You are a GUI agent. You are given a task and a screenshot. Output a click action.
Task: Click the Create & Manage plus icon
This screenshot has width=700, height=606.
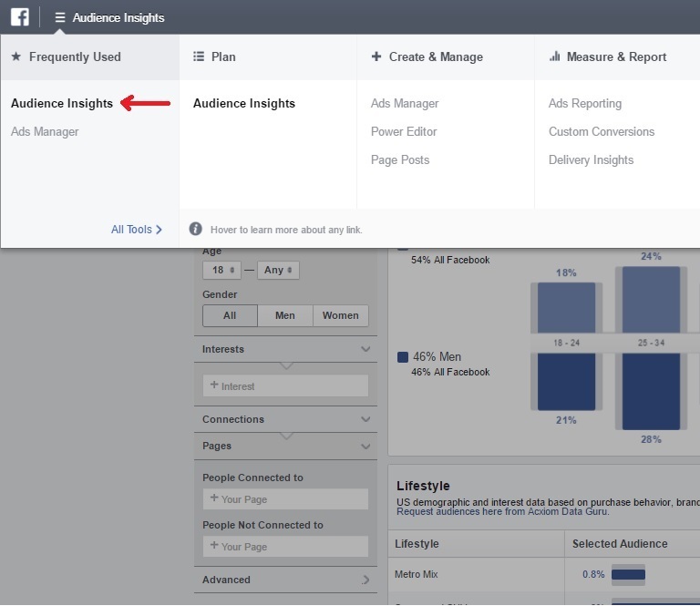pos(376,56)
